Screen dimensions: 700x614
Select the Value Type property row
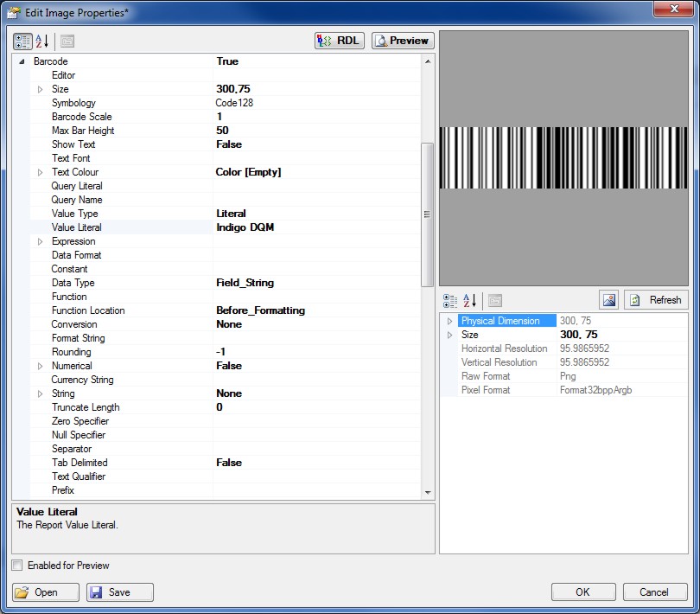74,214
